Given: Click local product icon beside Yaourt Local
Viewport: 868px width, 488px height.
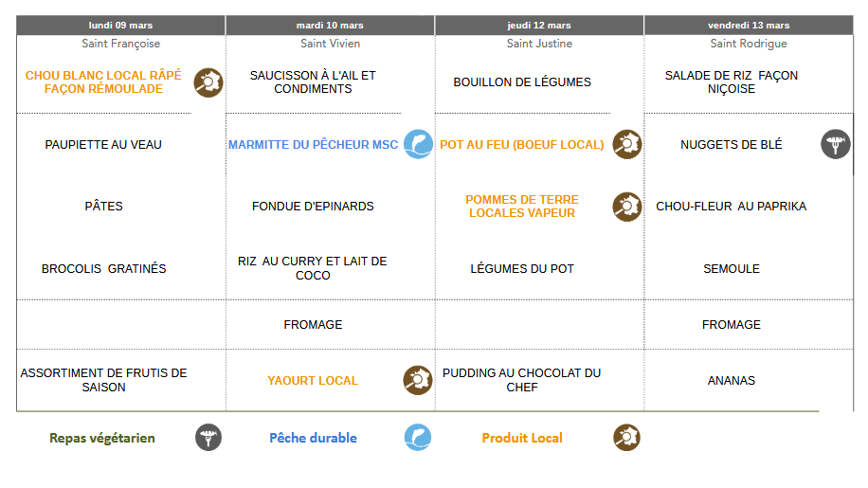Looking at the screenshot, I should (418, 380).
